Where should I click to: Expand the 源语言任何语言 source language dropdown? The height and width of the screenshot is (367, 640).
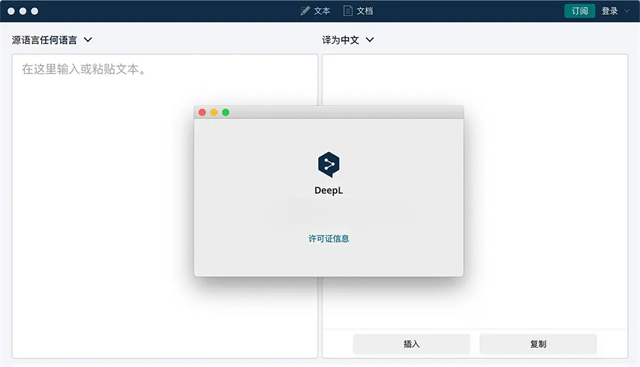click(52, 40)
